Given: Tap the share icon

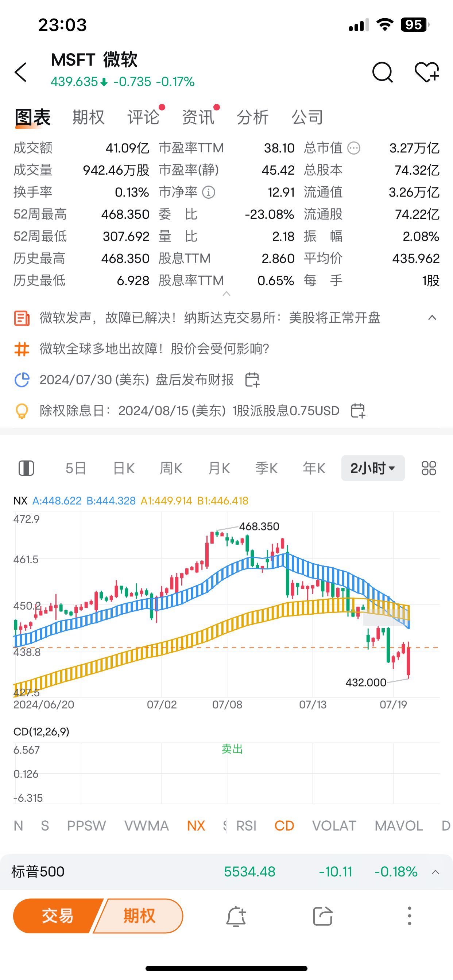Looking at the screenshot, I should 323,916.
